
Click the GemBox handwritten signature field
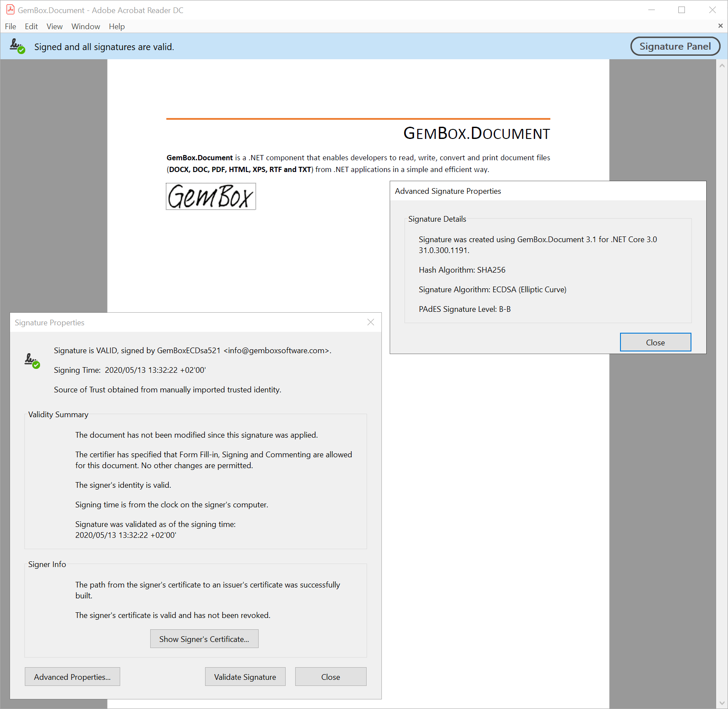click(211, 197)
